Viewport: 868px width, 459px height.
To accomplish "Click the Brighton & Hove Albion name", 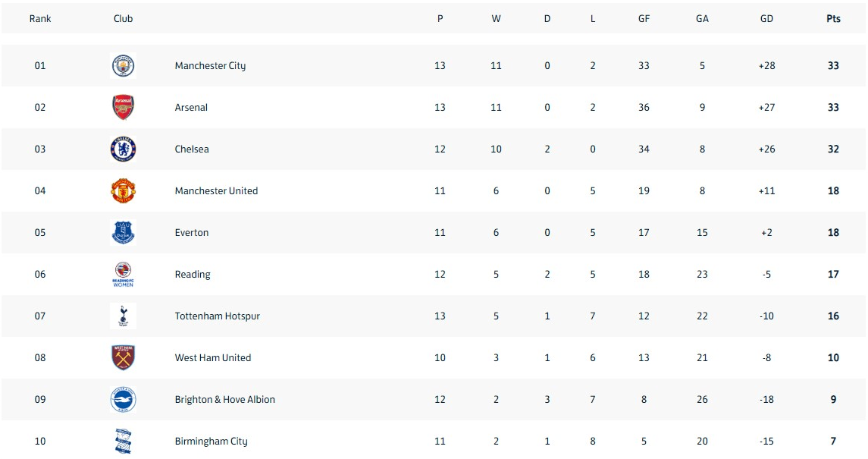I will 224,400.
